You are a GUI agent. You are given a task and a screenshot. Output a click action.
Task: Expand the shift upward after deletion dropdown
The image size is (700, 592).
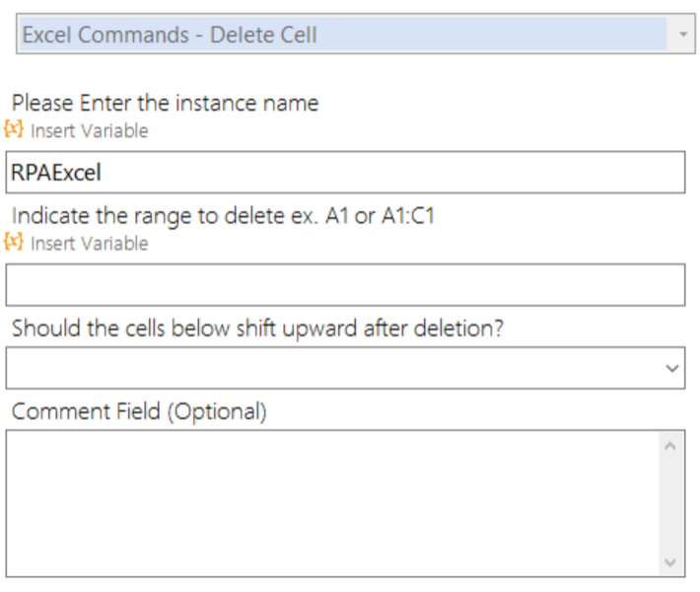coord(345,368)
